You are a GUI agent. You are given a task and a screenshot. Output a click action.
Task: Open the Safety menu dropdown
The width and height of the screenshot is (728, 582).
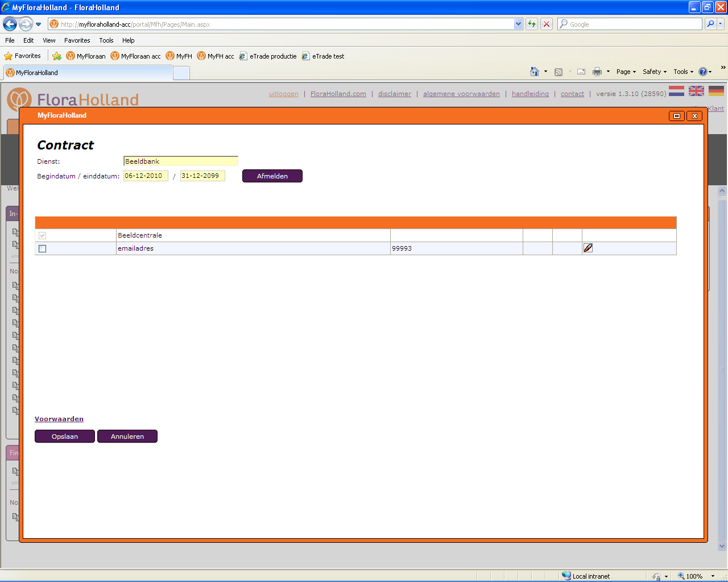[x=655, y=72]
